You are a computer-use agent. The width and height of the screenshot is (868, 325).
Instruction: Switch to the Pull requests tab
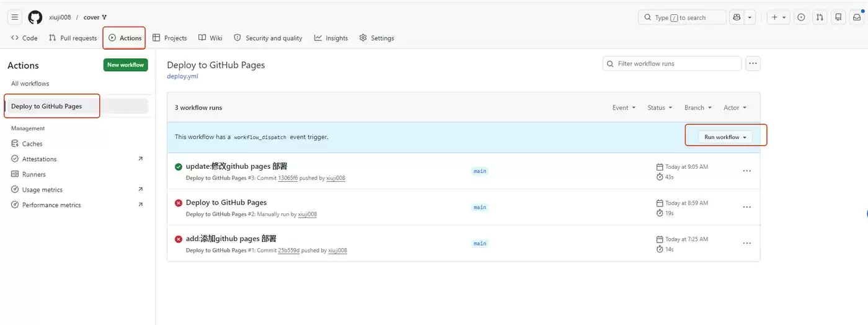(x=73, y=38)
